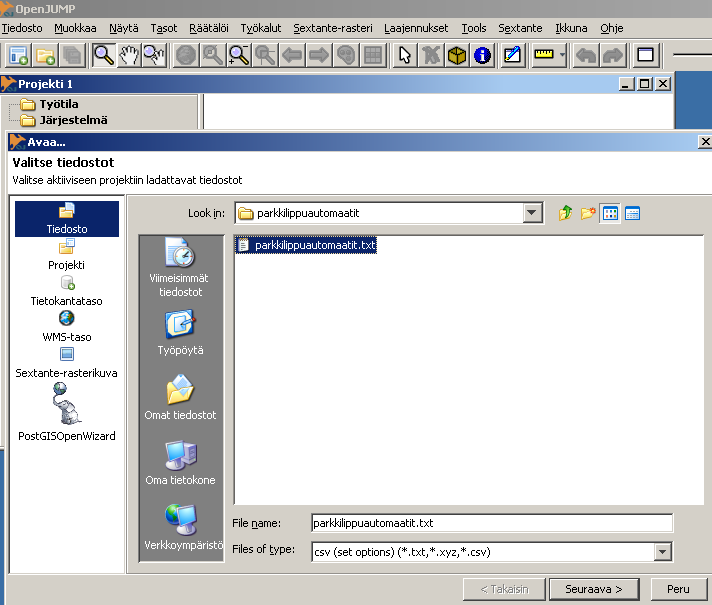Close the Avaa dialog
Image resolution: width=712 pixels, height=605 pixels.
tap(705, 142)
